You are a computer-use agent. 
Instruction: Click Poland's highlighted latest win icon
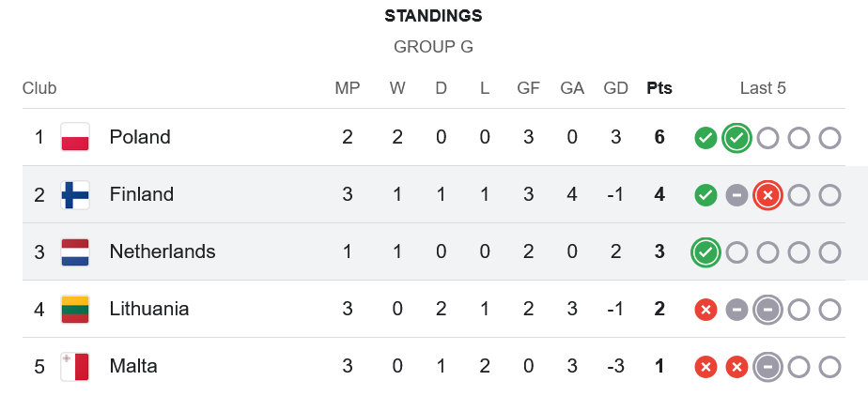coord(736,138)
